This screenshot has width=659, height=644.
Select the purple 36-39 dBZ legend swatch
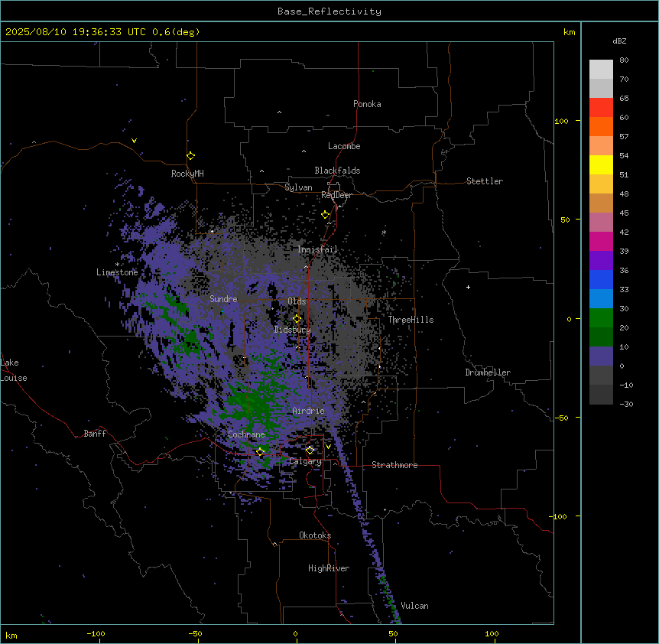[x=601, y=261]
